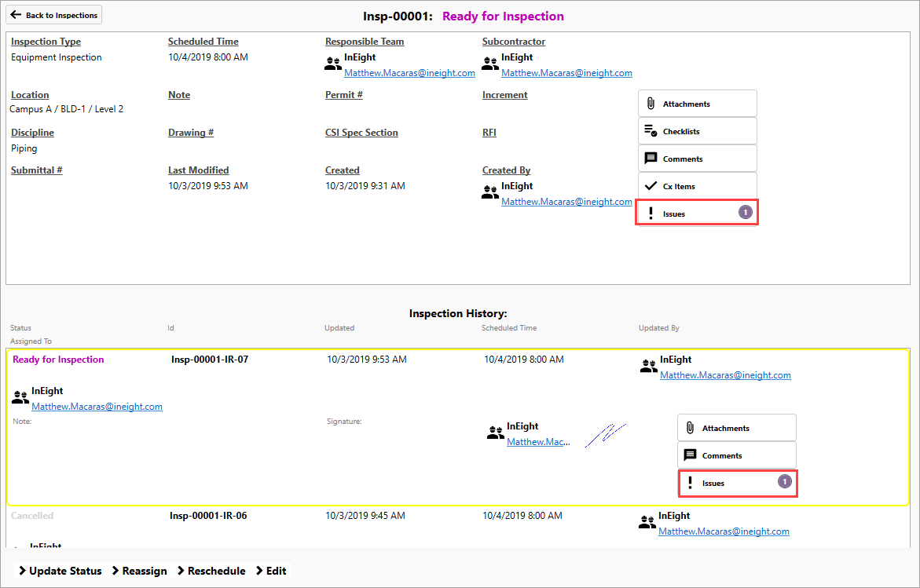Expand the Reassign action

[x=139, y=571]
